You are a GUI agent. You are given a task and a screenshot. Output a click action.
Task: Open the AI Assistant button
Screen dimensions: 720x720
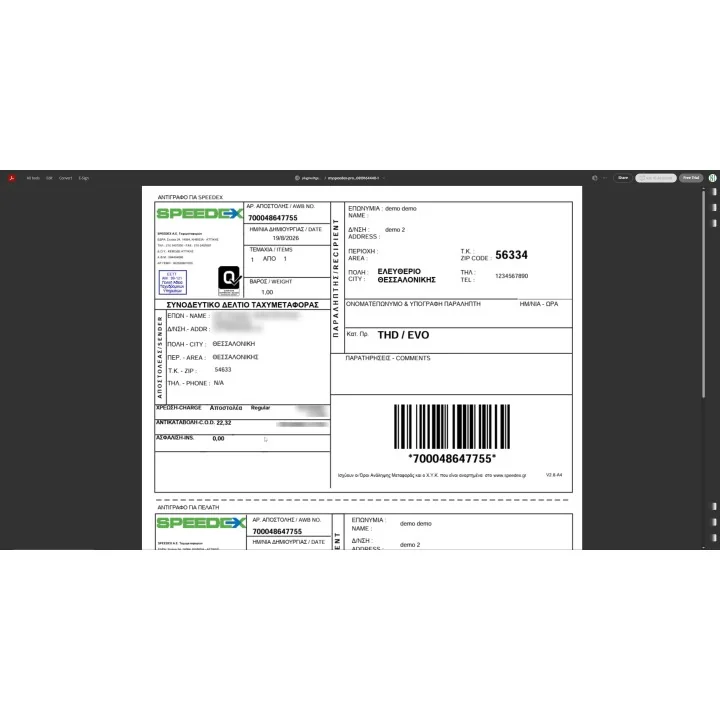(656, 178)
